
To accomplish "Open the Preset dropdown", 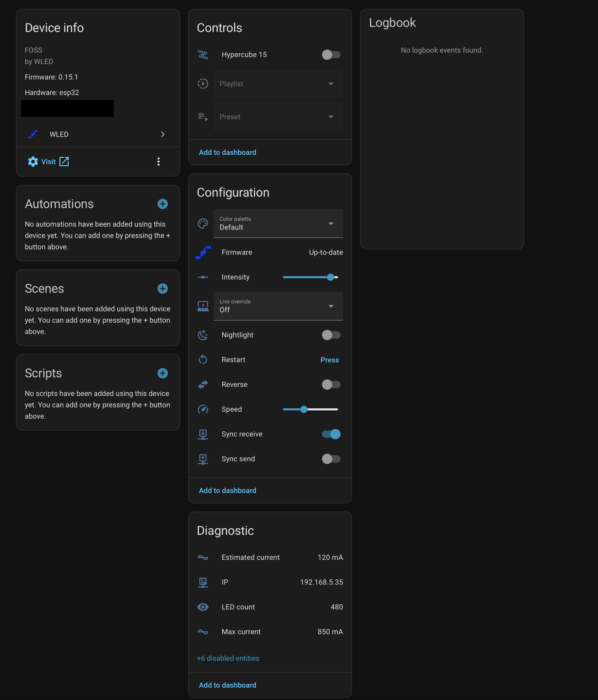I will [278, 117].
